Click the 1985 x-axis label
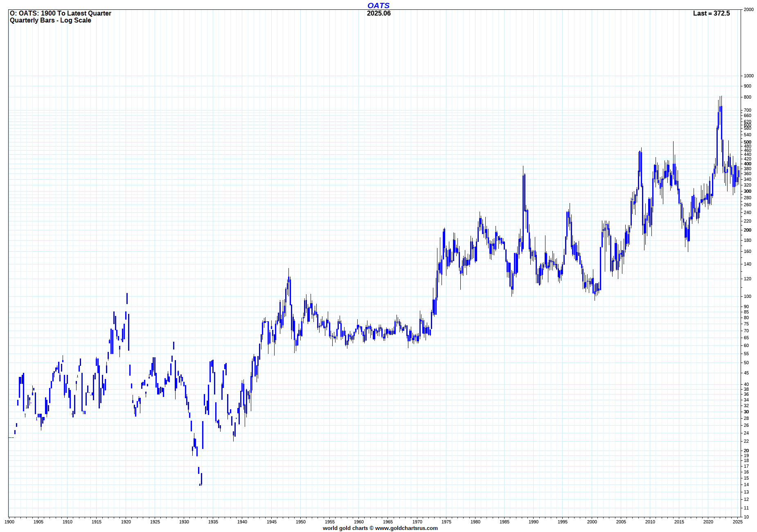 [x=505, y=522]
